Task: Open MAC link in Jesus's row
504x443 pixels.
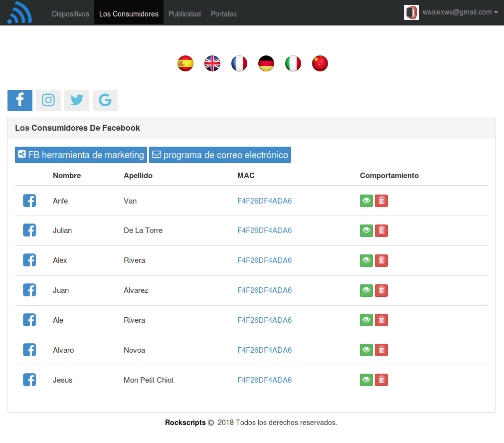Action: tap(265, 380)
